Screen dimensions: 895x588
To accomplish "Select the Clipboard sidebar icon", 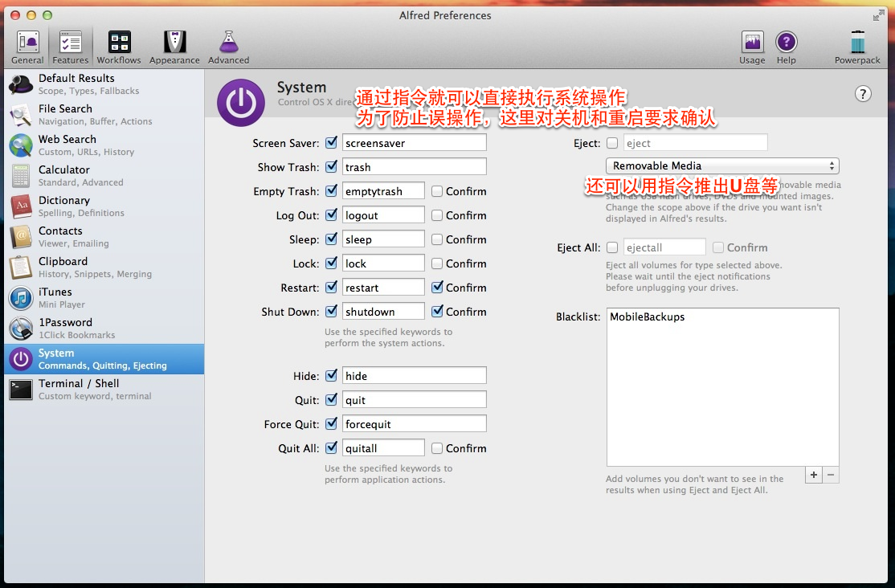I will [x=21, y=267].
